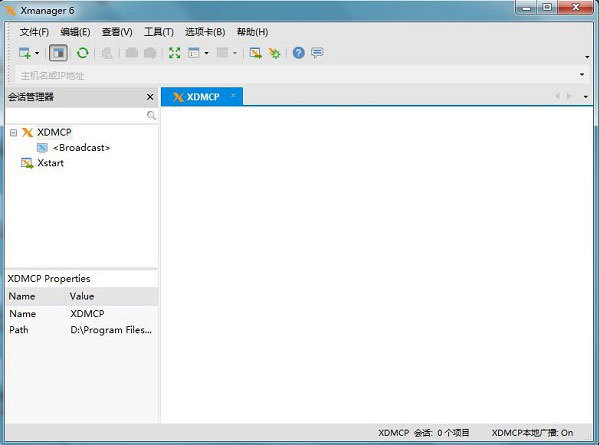Viewport: 600px width, 445px height.
Task: Select the XDMCP value in Name row
Action: click(87, 314)
